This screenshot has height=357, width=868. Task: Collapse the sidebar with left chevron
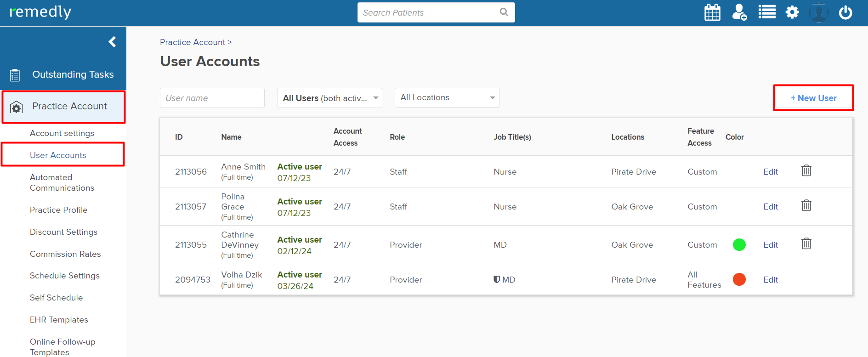[112, 42]
